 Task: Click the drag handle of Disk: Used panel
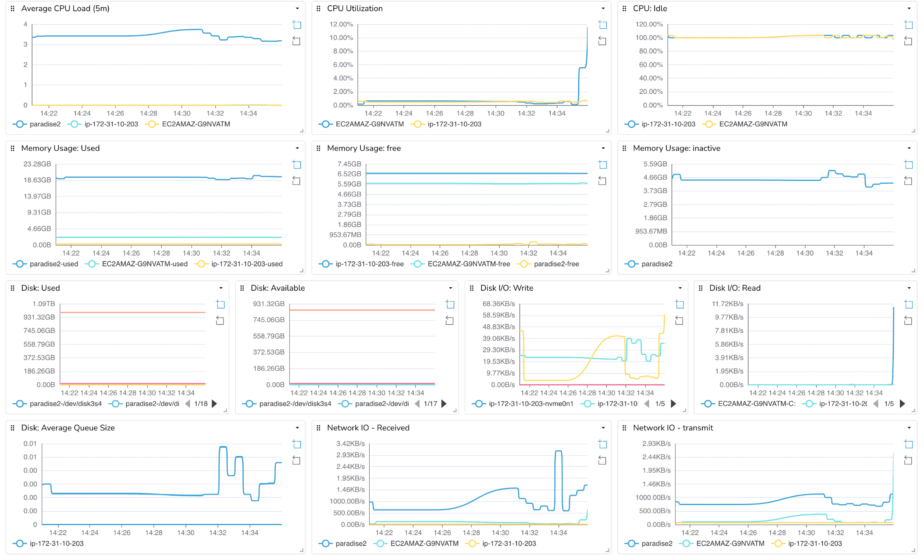pyautogui.click(x=12, y=288)
